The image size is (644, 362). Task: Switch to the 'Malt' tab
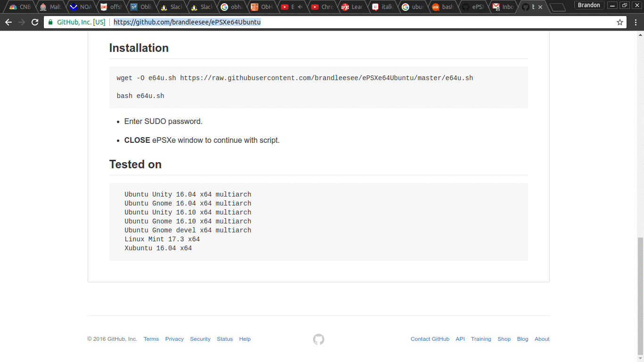point(50,7)
